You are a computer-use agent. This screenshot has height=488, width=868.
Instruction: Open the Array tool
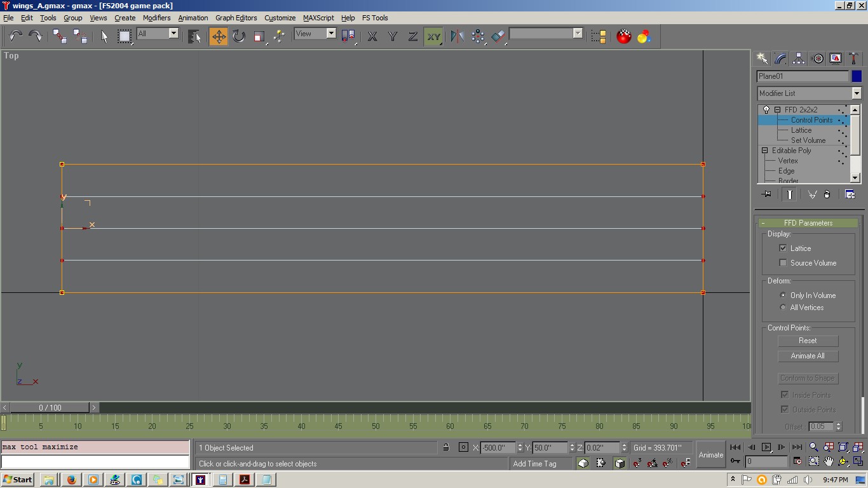click(x=478, y=36)
